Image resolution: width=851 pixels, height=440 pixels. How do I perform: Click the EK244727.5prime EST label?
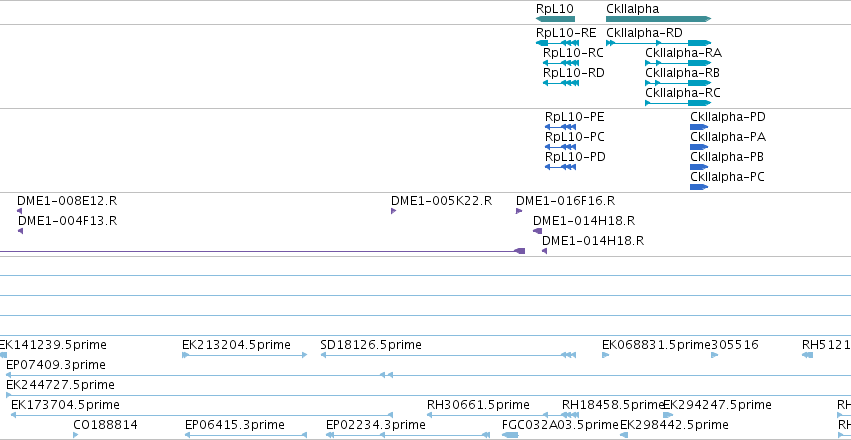click(60, 385)
